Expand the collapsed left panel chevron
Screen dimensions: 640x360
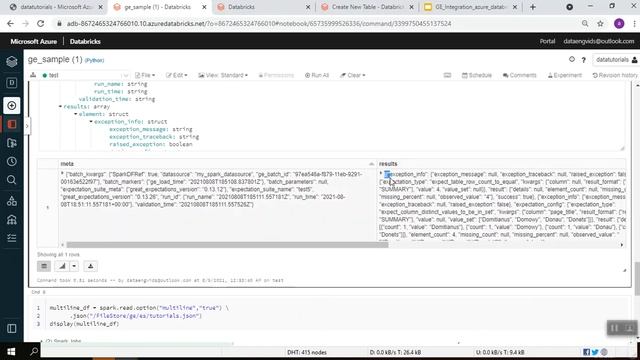(27, 127)
